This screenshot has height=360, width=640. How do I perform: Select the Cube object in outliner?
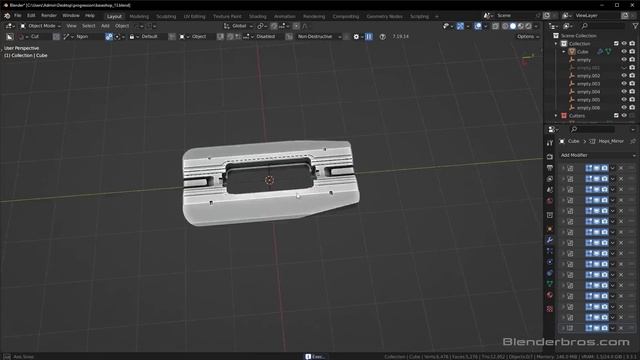(582, 52)
